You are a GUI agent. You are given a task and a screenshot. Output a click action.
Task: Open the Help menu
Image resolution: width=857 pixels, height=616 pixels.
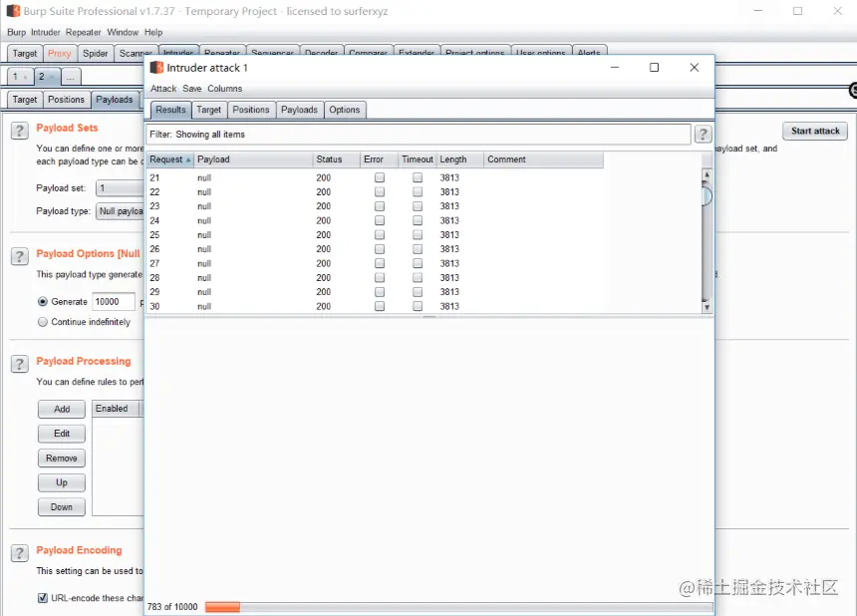(153, 32)
